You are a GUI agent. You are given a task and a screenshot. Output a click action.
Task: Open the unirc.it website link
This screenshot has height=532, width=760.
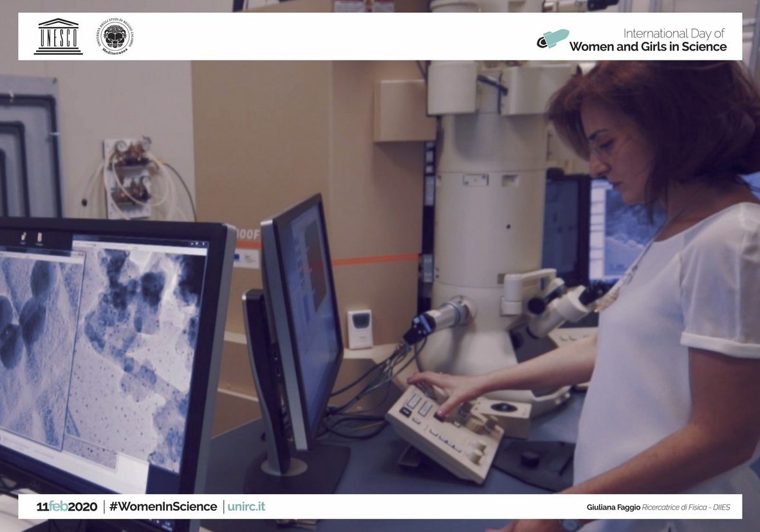[246, 507]
